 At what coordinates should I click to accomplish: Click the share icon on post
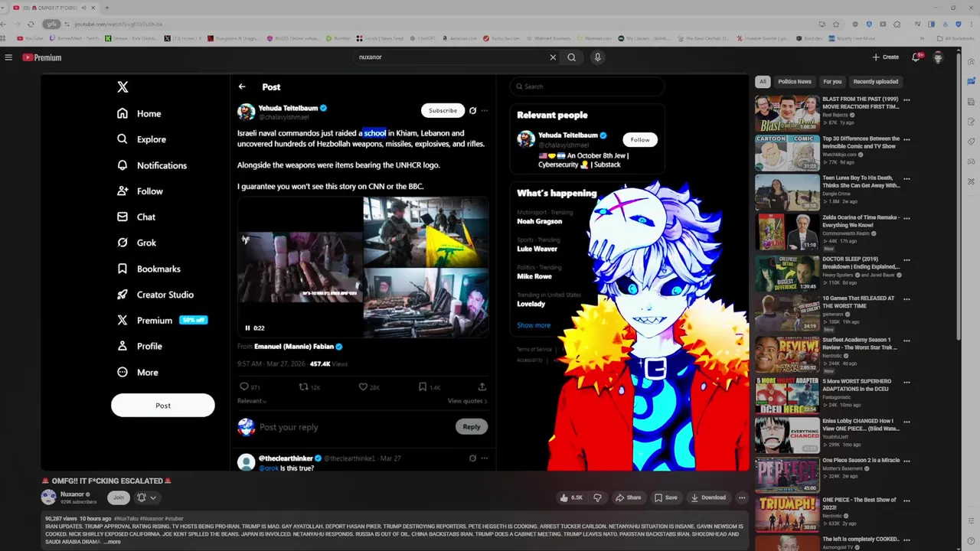tap(482, 387)
